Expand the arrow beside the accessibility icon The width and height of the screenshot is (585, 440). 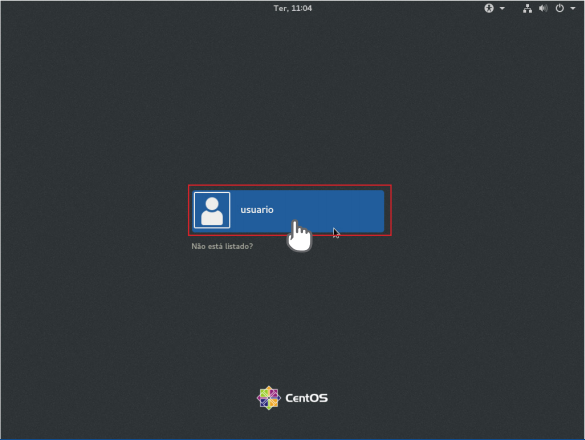tap(502, 8)
